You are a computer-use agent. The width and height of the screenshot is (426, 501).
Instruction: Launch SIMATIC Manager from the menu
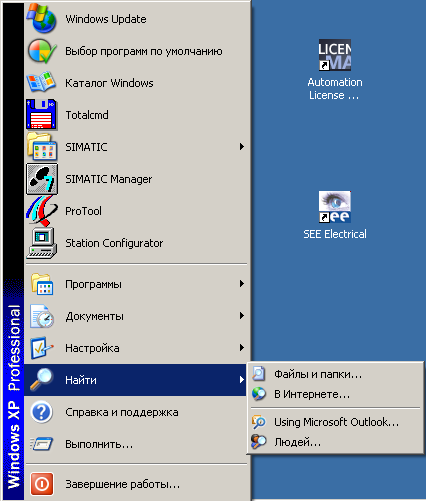[136, 179]
